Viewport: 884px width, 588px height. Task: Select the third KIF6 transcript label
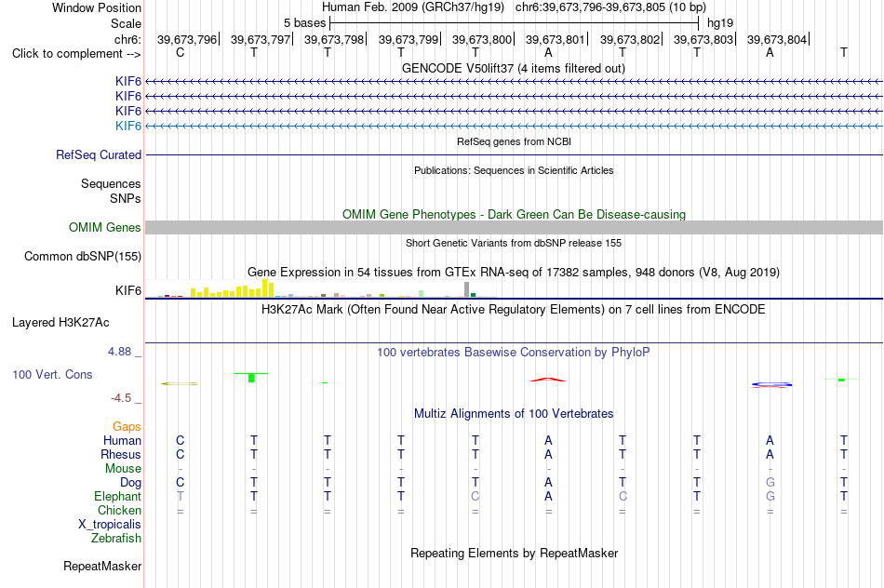click(128, 111)
